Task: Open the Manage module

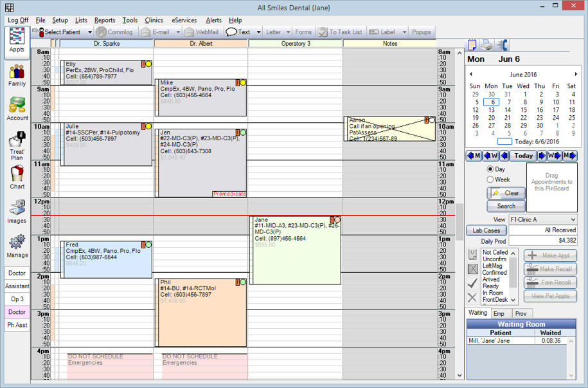Action: [17, 246]
